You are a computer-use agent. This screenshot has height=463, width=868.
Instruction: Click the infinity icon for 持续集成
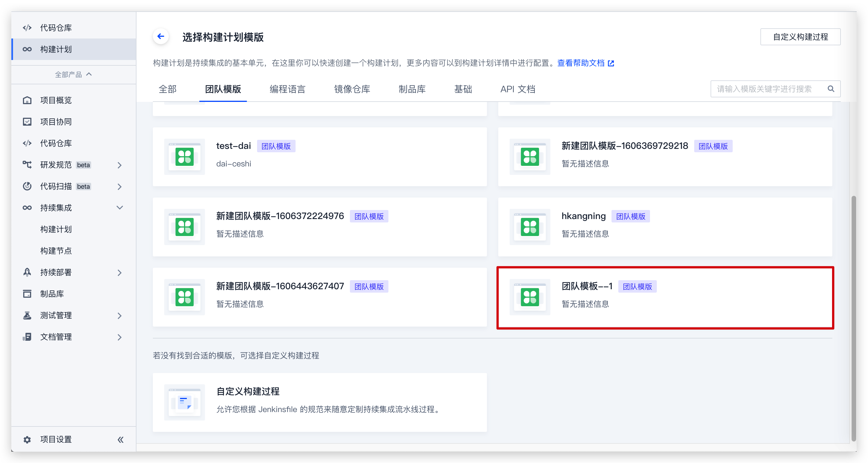click(x=27, y=208)
